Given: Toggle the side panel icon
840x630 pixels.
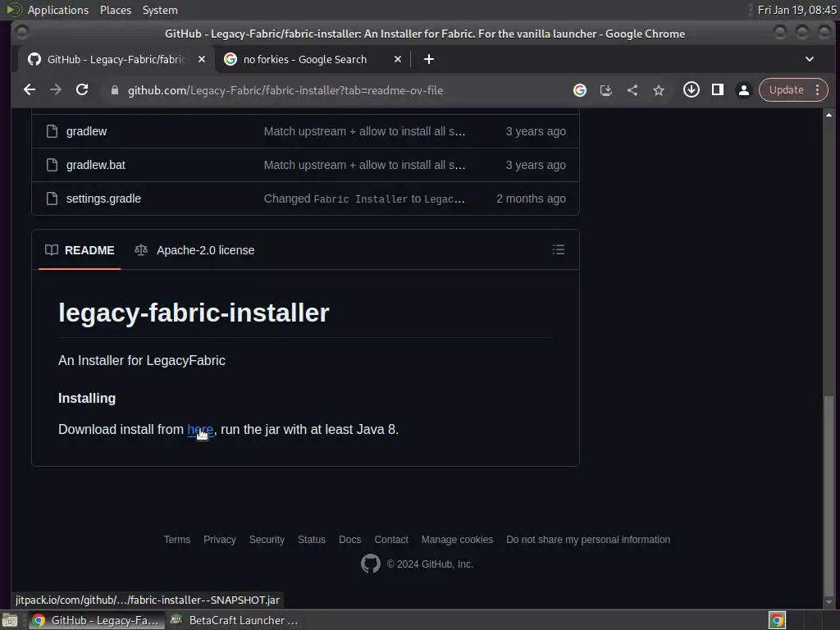Looking at the screenshot, I should click(x=717, y=90).
